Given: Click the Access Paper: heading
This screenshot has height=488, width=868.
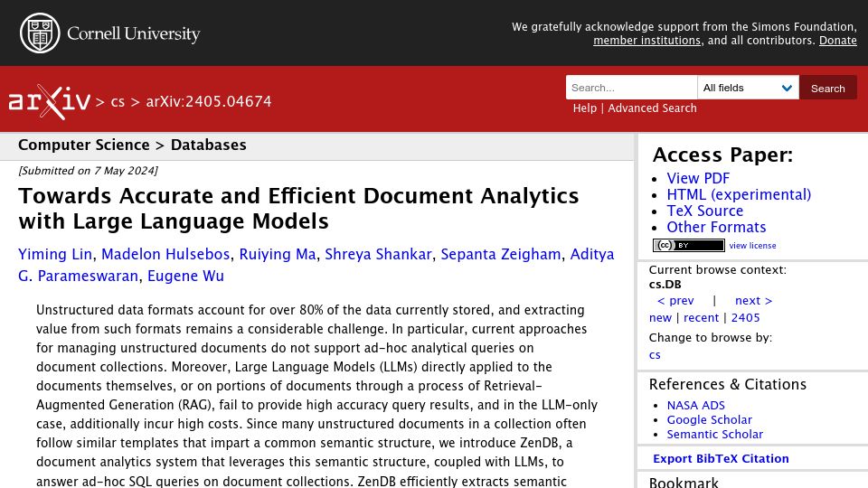Looking at the screenshot, I should (722, 155).
